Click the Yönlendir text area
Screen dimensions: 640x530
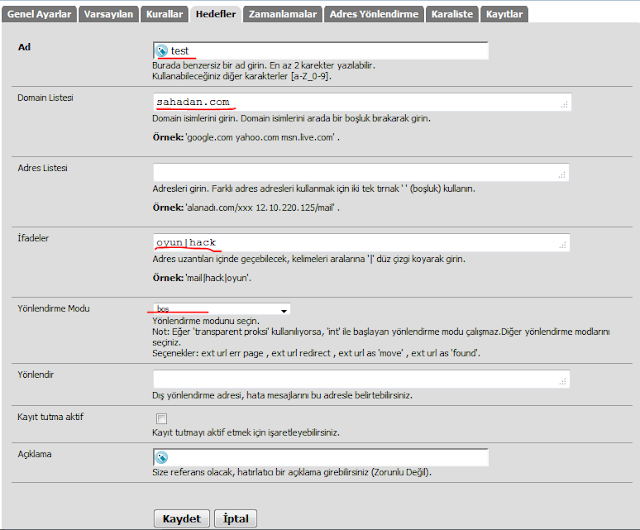point(361,379)
